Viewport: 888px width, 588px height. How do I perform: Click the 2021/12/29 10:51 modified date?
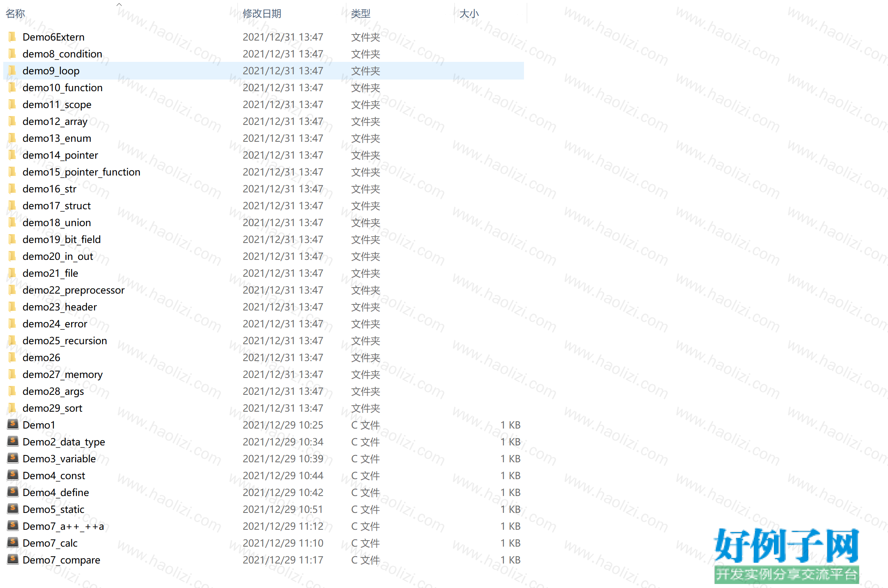[x=283, y=509]
